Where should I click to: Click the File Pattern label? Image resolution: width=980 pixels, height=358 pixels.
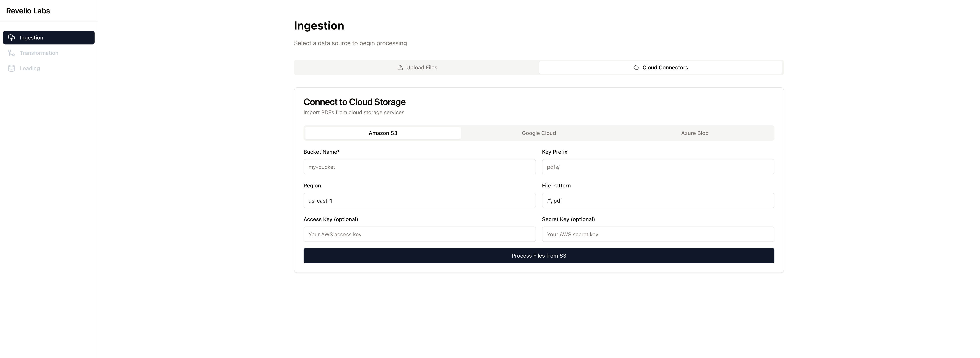pyautogui.click(x=556, y=186)
